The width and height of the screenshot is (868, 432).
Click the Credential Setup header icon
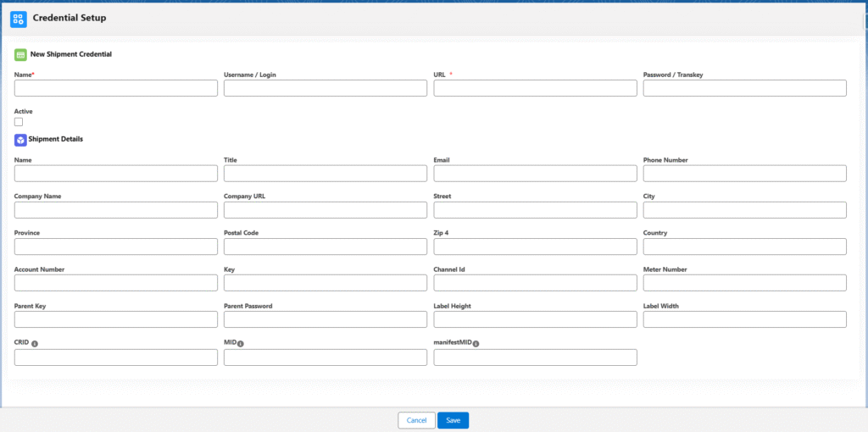point(18,18)
